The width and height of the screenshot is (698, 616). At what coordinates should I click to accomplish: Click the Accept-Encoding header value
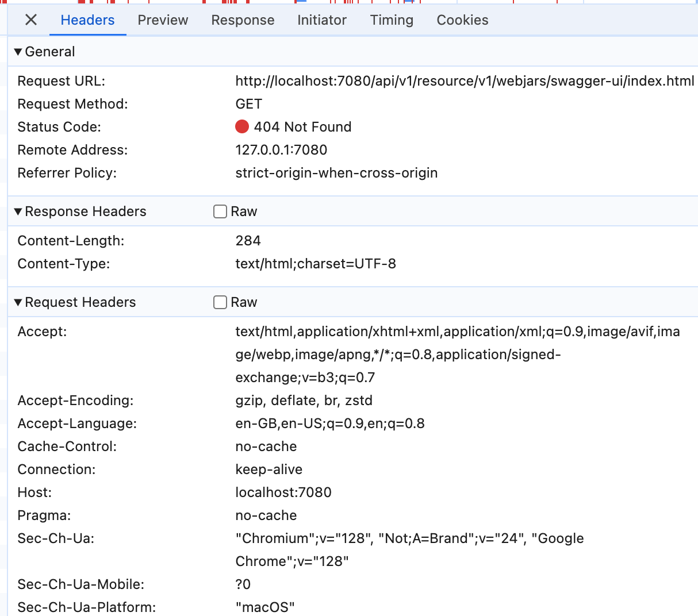coord(304,401)
